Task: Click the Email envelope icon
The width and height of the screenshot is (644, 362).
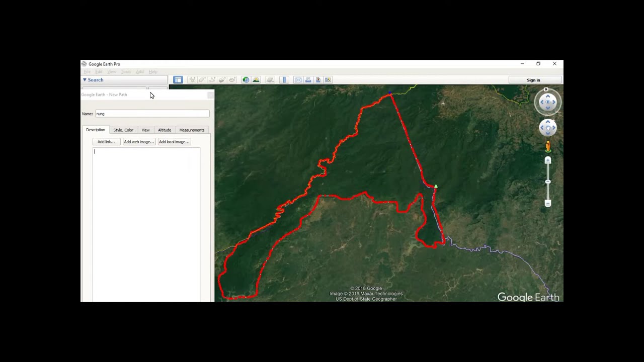Action: [x=298, y=79]
